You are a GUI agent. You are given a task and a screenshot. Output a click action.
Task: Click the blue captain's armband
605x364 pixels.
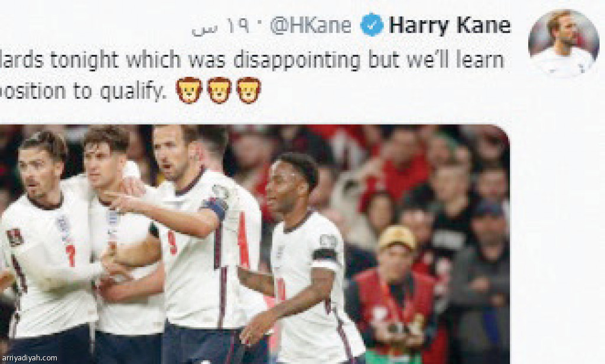point(214,207)
